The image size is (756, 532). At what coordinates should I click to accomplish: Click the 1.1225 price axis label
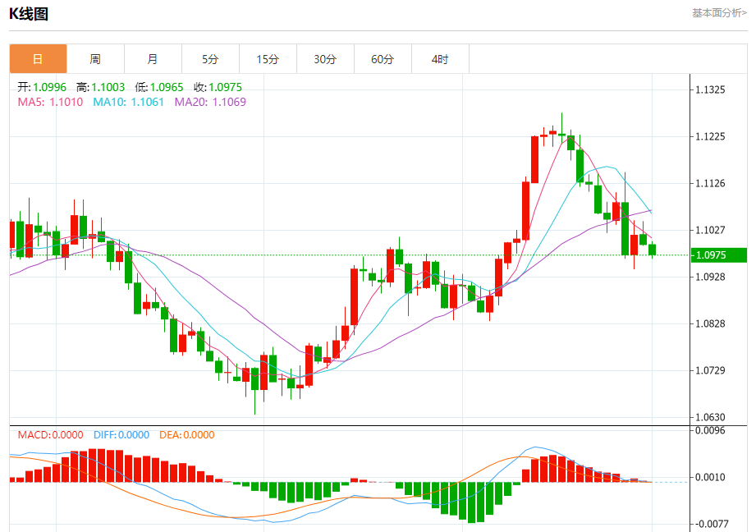[x=710, y=136]
